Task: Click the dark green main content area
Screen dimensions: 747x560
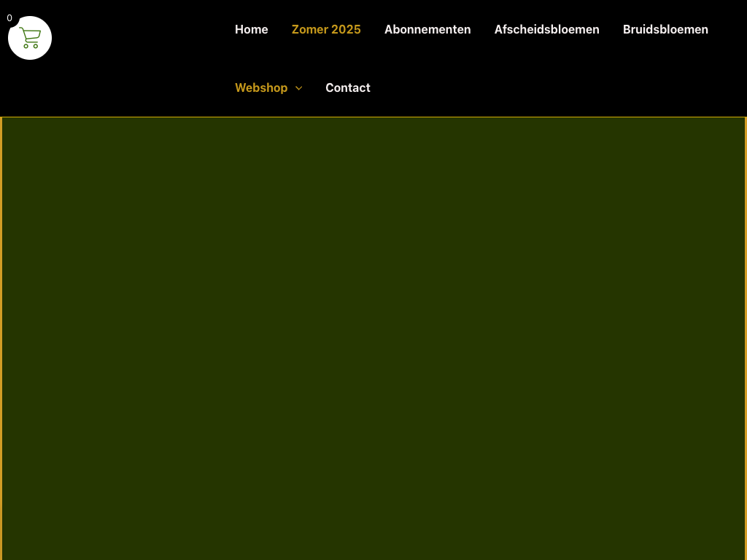Action: [x=373, y=335]
